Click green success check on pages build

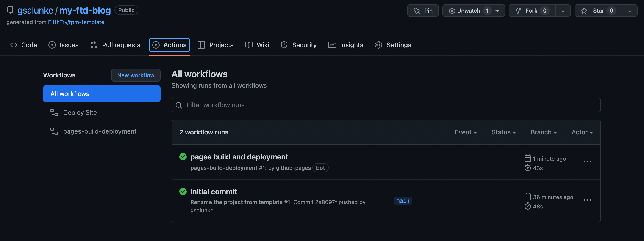(x=183, y=157)
